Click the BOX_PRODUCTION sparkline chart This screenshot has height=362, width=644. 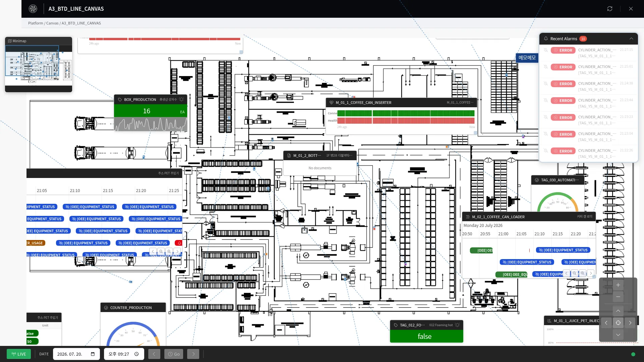coord(151,124)
